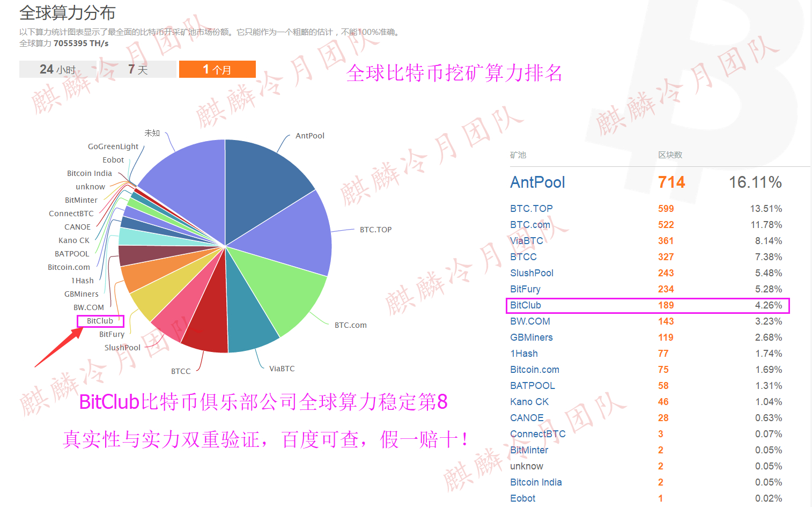The image size is (812, 507).
Task: Switch to the 7 天 time range tab
Action: point(137,69)
